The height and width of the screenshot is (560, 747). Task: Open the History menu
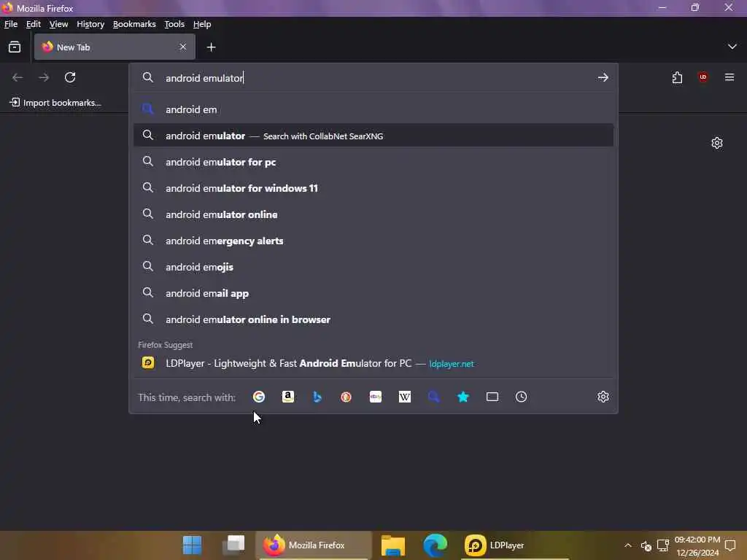[90, 24]
